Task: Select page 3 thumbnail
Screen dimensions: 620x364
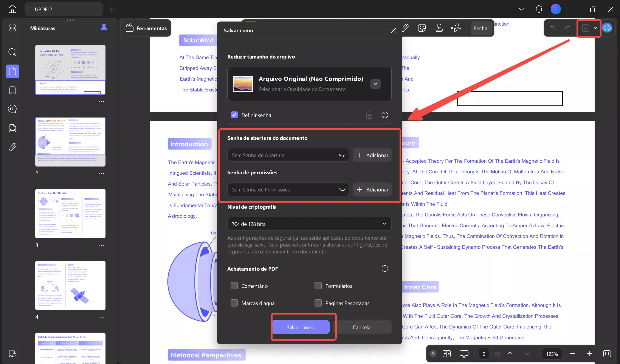Action: click(x=70, y=213)
